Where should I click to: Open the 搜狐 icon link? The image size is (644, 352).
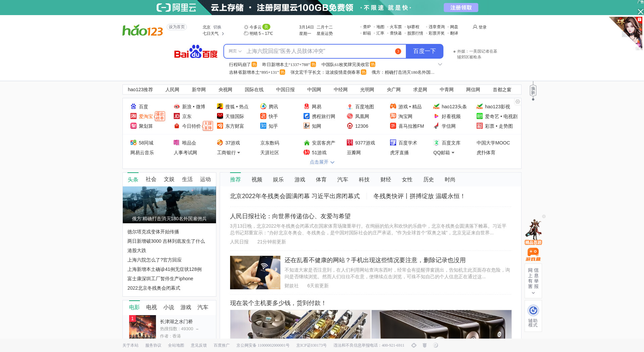[x=220, y=107]
